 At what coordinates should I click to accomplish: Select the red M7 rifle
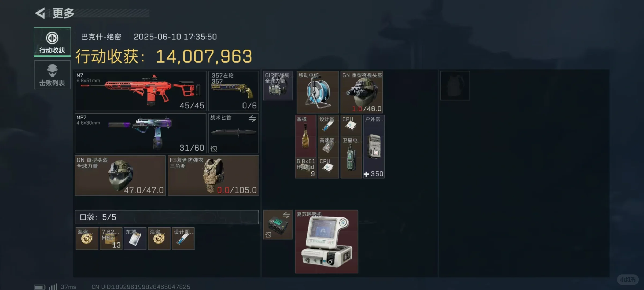click(140, 91)
